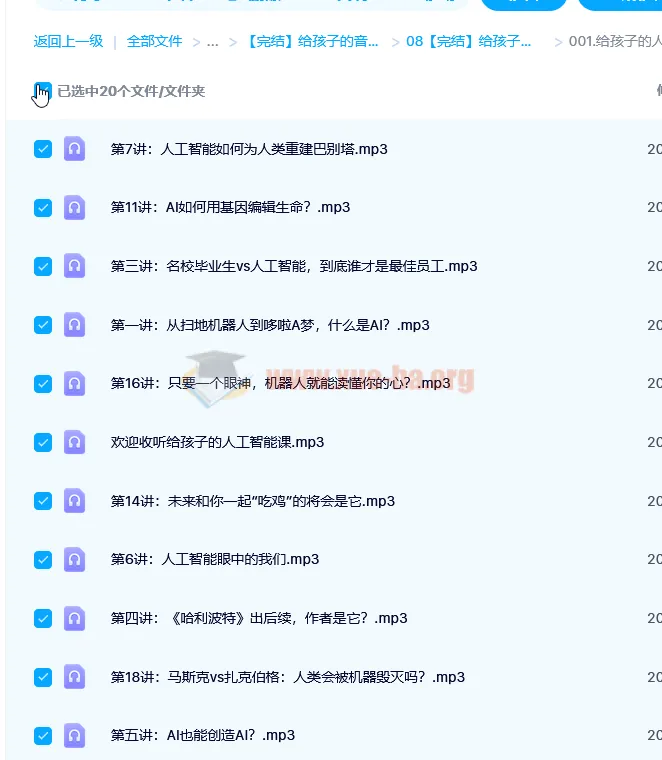The height and width of the screenshot is (760, 662).
Task: Uncheck checkbox for 第五讲 file
Action: click(x=43, y=735)
